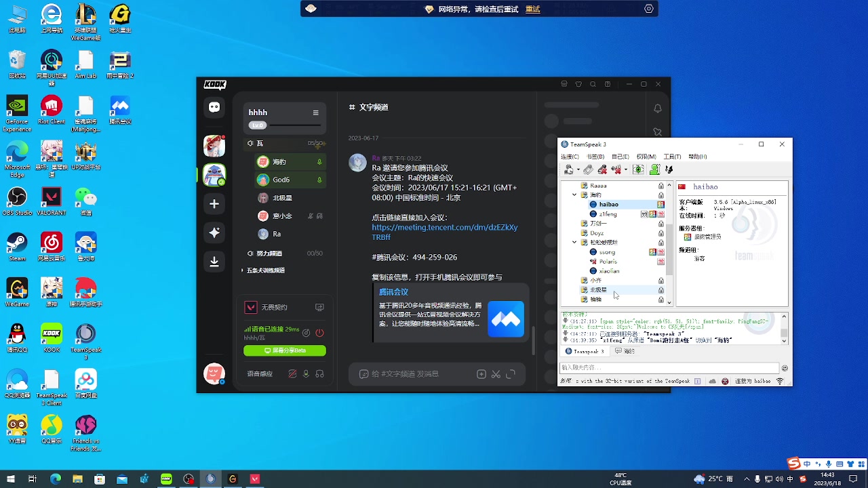868x488 pixels.
Task: Open the emoticon picker in TeamSpeak chat
Action: click(x=785, y=368)
